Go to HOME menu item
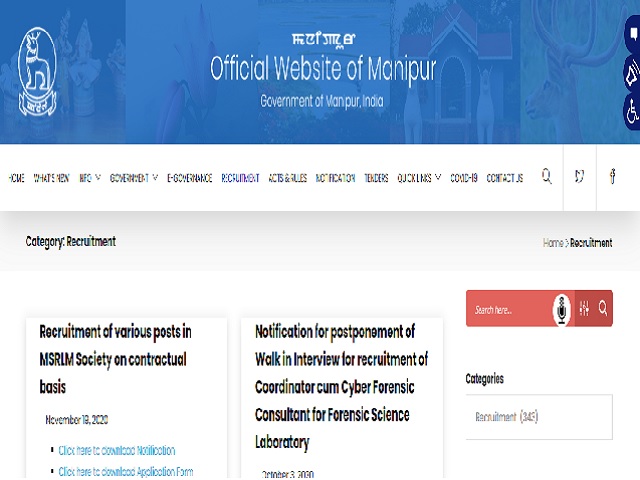The height and width of the screenshot is (480, 640). [16, 178]
